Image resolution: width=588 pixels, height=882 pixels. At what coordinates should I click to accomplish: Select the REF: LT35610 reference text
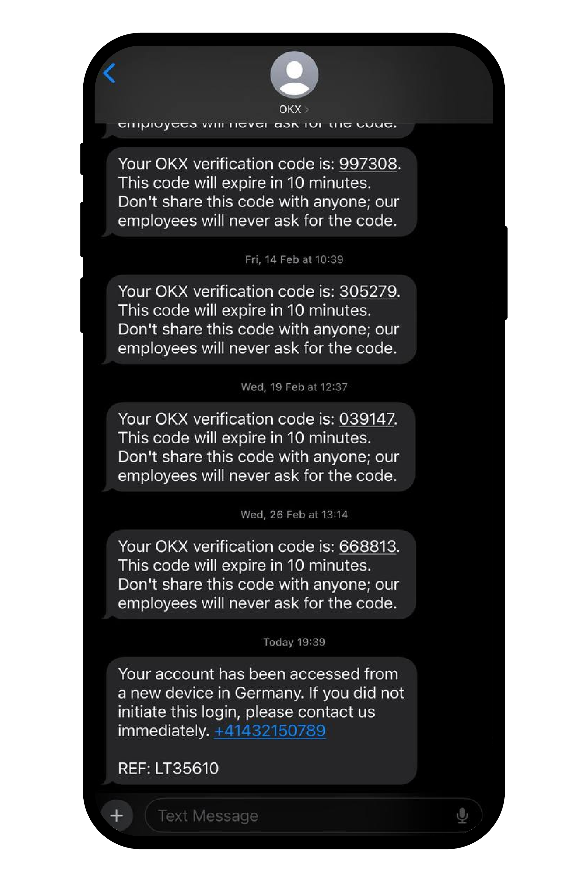tap(168, 768)
